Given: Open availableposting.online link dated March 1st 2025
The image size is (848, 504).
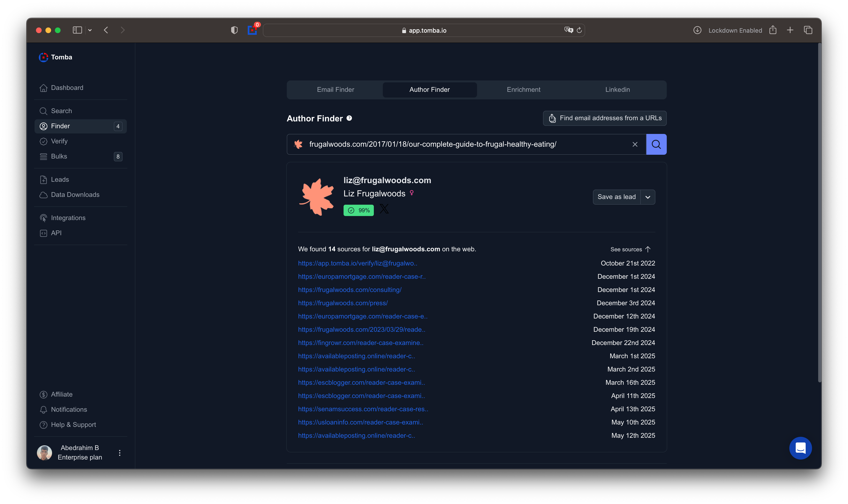Looking at the screenshot, I should click(357, 356).
